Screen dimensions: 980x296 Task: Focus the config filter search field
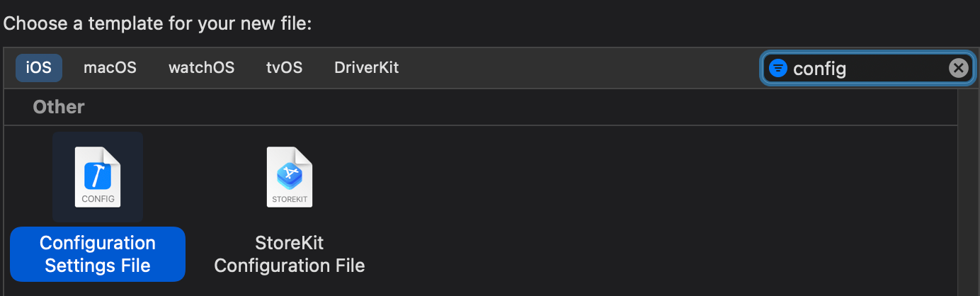tap(867, 68)
